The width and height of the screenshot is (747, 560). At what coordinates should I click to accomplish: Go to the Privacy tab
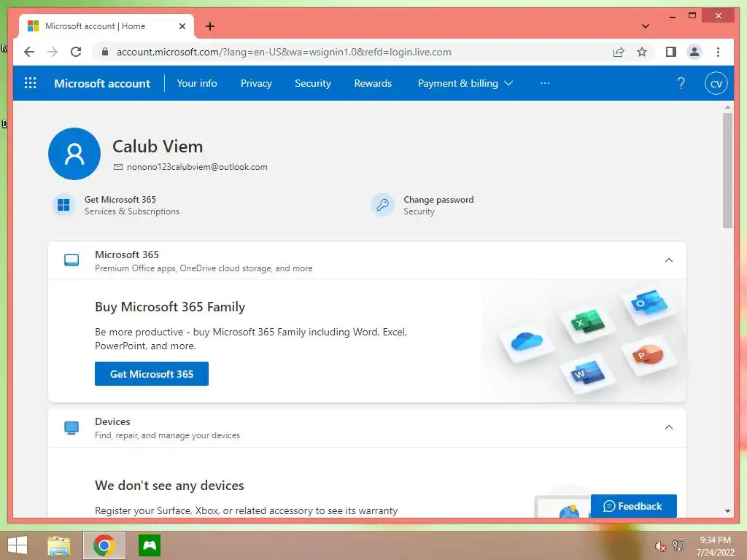[x=256, y=83]
